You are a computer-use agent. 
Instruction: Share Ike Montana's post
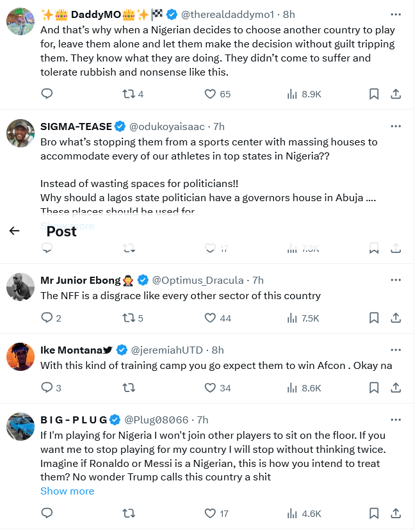[x=396, y=388]
